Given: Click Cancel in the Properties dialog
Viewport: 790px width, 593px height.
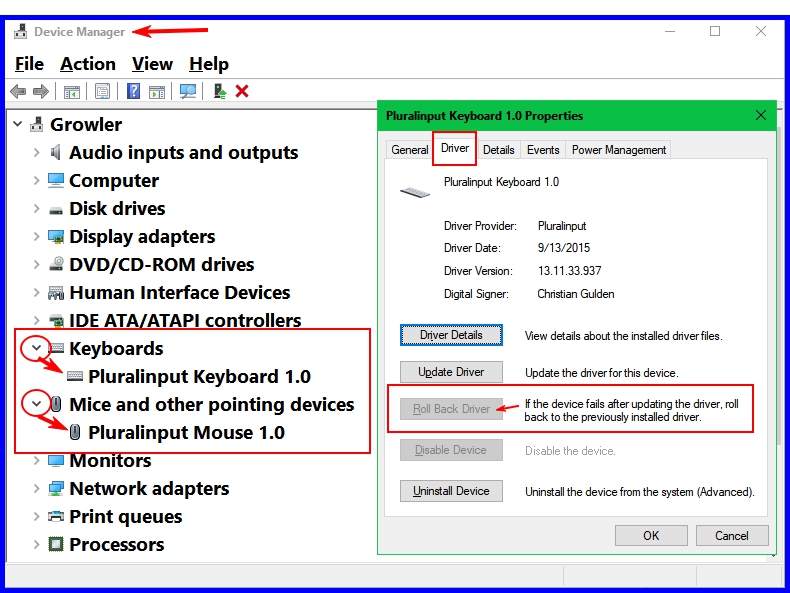Looking at the screenshot, I should pyautogui.click(x=732, y=535).
